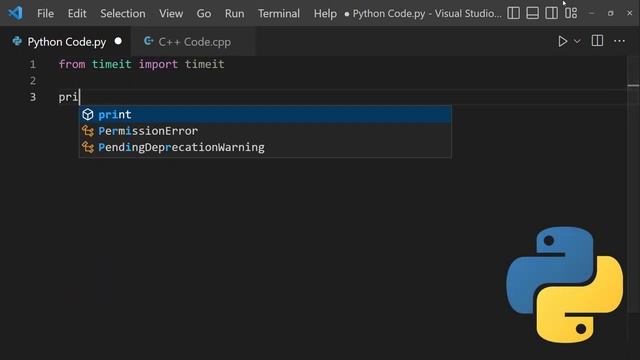
Task: Open the editor More Actions ellipsis
Action: click(619, 41)
